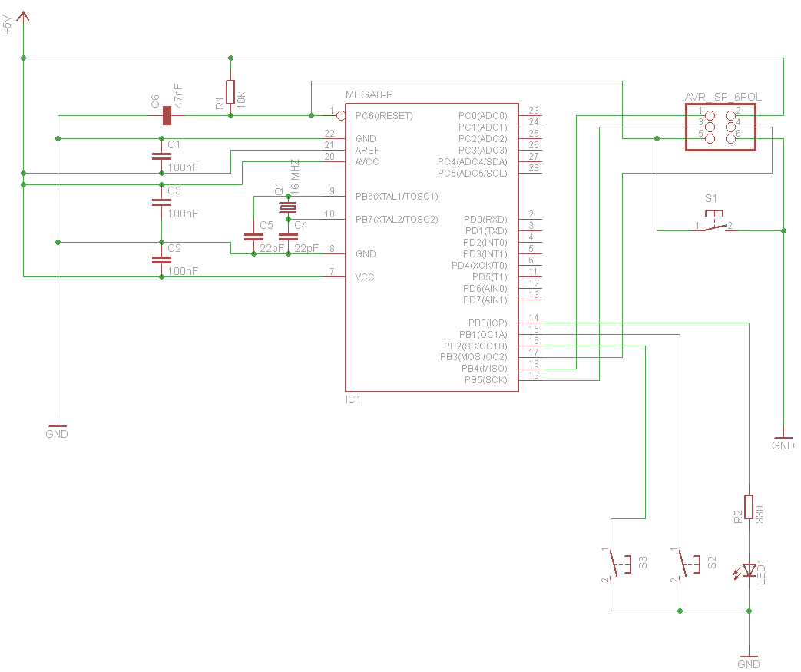The width and height of the screenshot is (801, 672).
Task: Select the AREF pin label
Action: (367, 151)
